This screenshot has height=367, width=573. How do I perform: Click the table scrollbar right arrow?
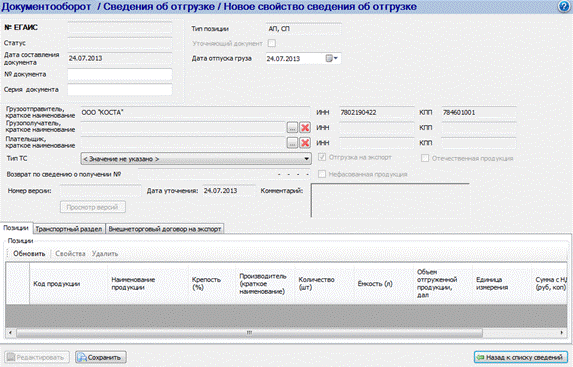[x=562, y=333]
